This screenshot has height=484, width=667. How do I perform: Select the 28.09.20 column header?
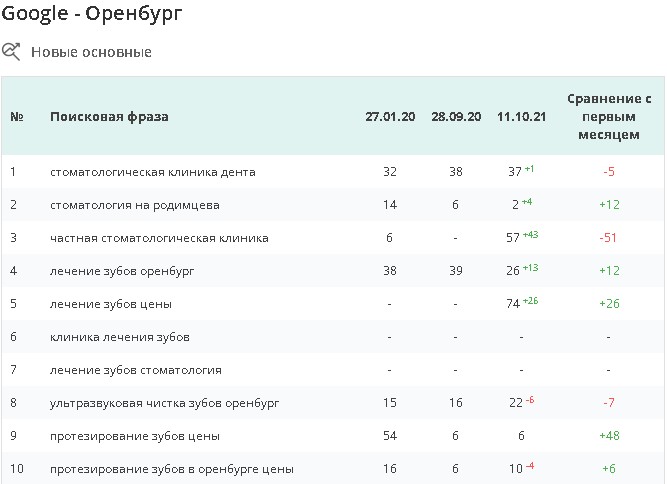pyautogui.click(x=455, y=117)
